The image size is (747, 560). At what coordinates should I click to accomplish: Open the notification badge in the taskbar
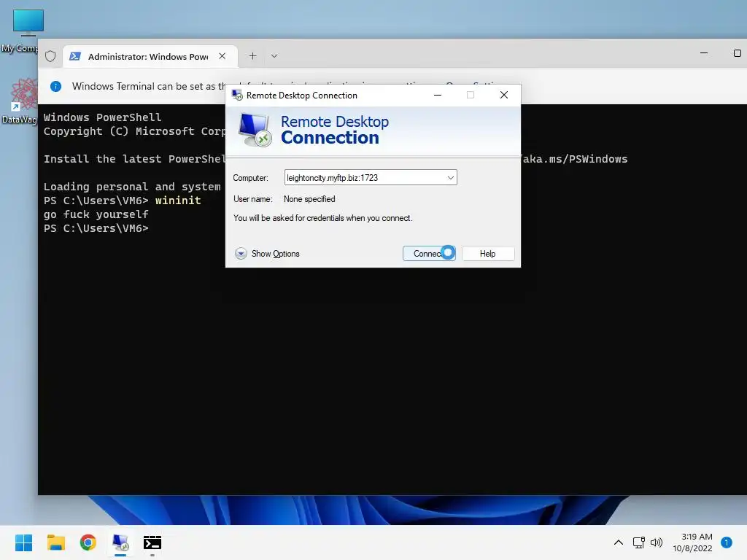[x=727, y=542]
